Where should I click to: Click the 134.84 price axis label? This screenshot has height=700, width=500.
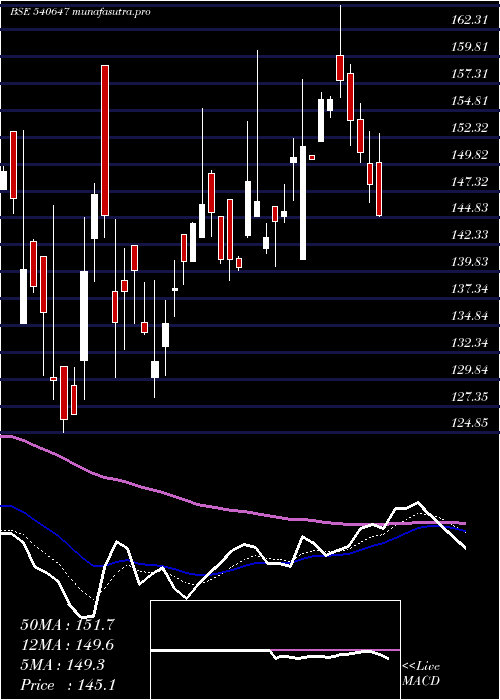pos(471,316)
